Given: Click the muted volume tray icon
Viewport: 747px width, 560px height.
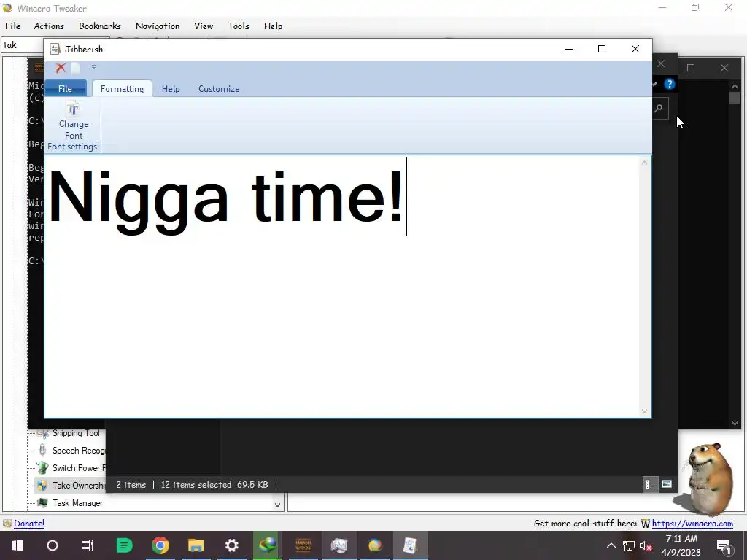Looking at the screenshot, I should 646,545.
